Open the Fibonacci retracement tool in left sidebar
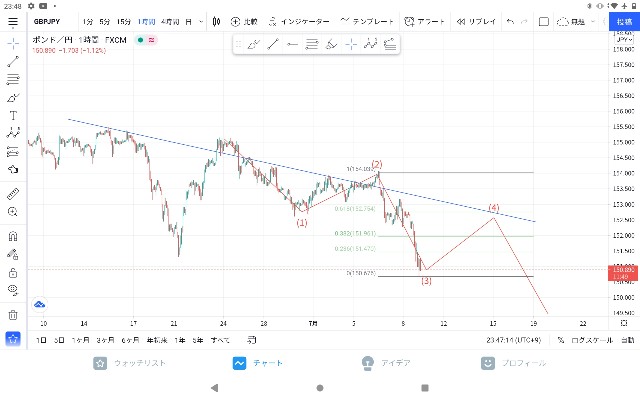640x400 pixels. (x=13, y=79)
